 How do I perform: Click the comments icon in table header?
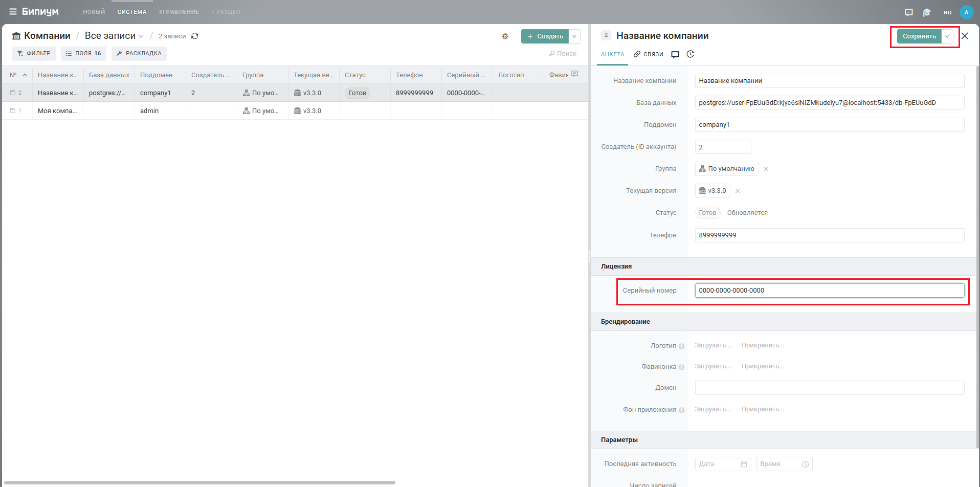pyautogui.click(x=574, y=74)
